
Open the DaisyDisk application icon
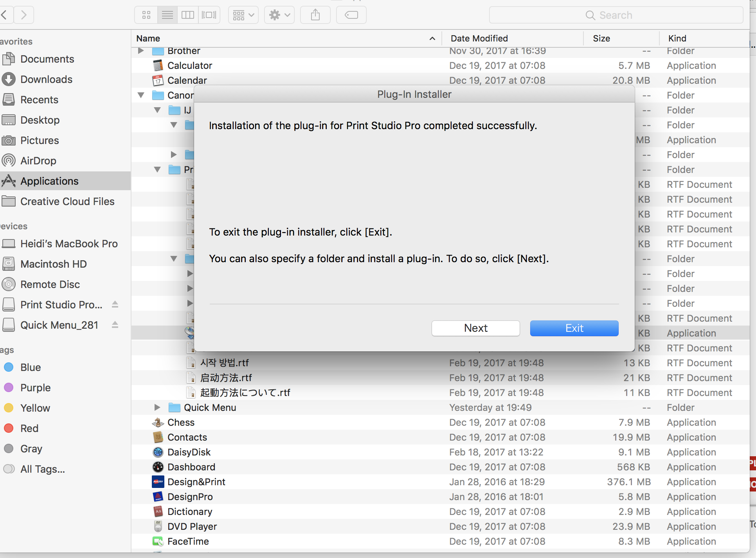[x=158, y=452]
